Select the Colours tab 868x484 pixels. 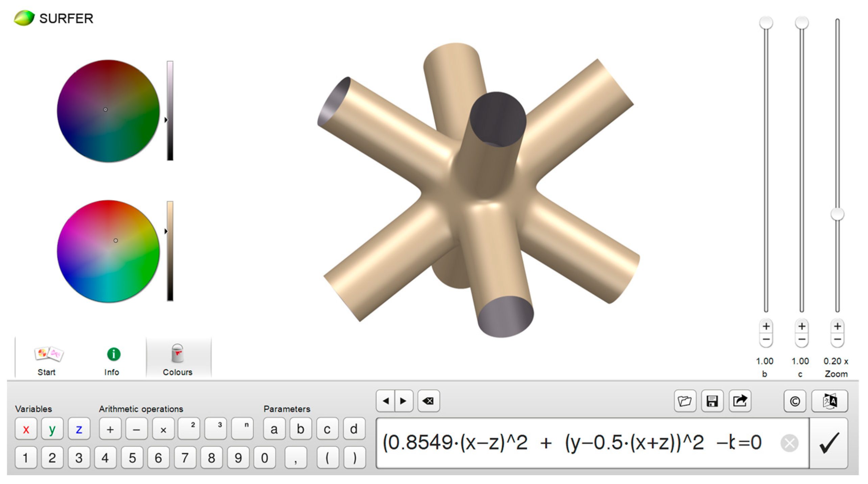[178, 360]
